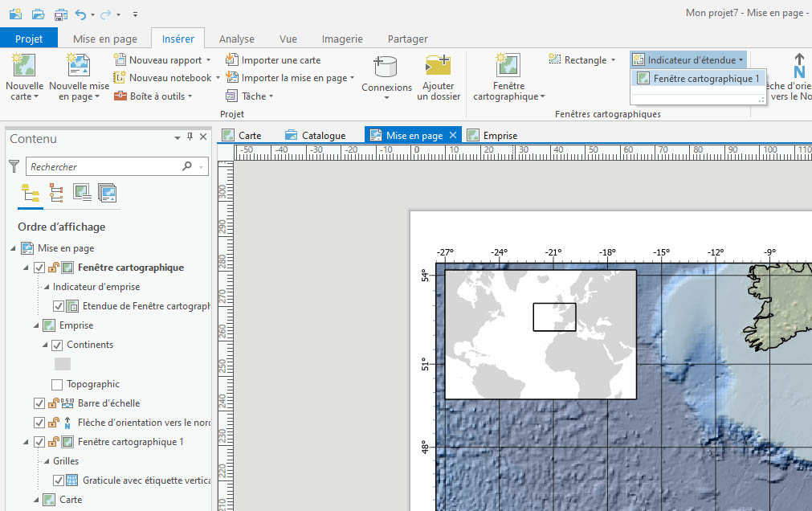
Task: Click the gray Continents symbol swatch
Action: pyautogui.click(x=63, y=364)
